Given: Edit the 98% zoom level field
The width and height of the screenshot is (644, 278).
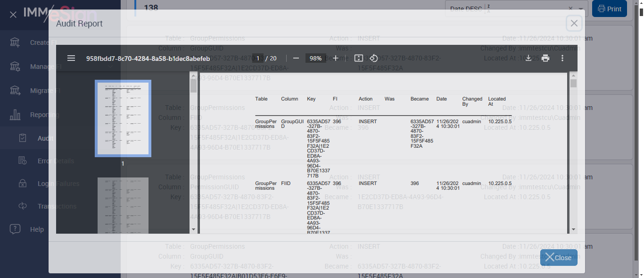Looking at the screenshot, I should [315, 59].
